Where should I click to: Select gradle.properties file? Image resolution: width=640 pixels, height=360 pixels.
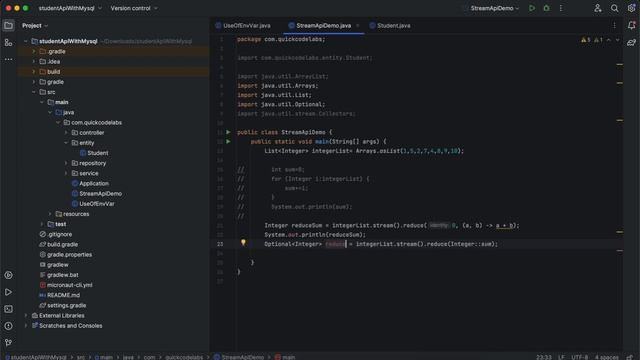(65, 255)
